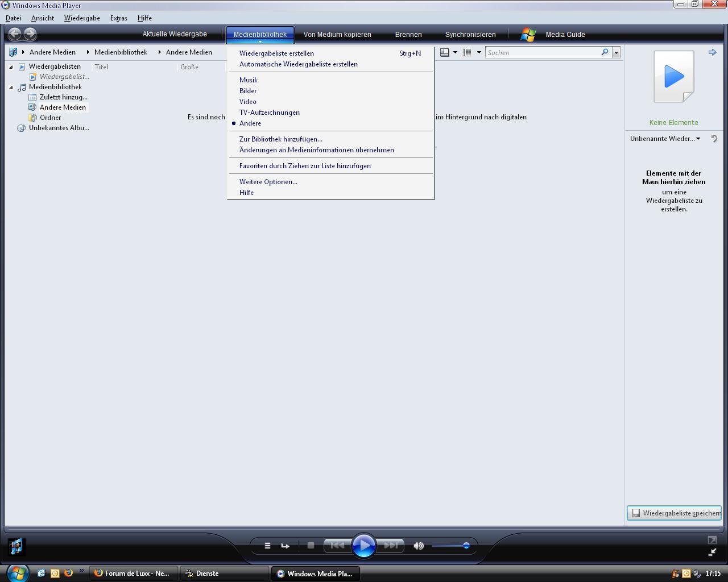Screen dimensions: 728x582
Task: Expand breadcrumb arrow before last Andere Medien
Action: [x=159, y=52]
